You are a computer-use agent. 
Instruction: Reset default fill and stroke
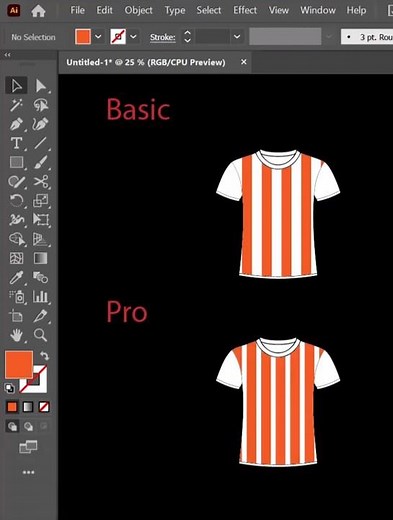pyautogui.click(x=9, y=388)
